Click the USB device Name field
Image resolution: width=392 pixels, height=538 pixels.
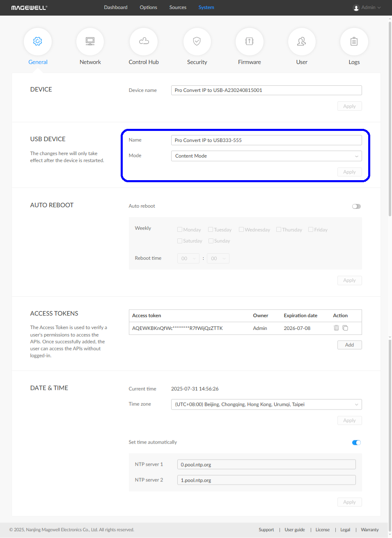tap(266, 140)
